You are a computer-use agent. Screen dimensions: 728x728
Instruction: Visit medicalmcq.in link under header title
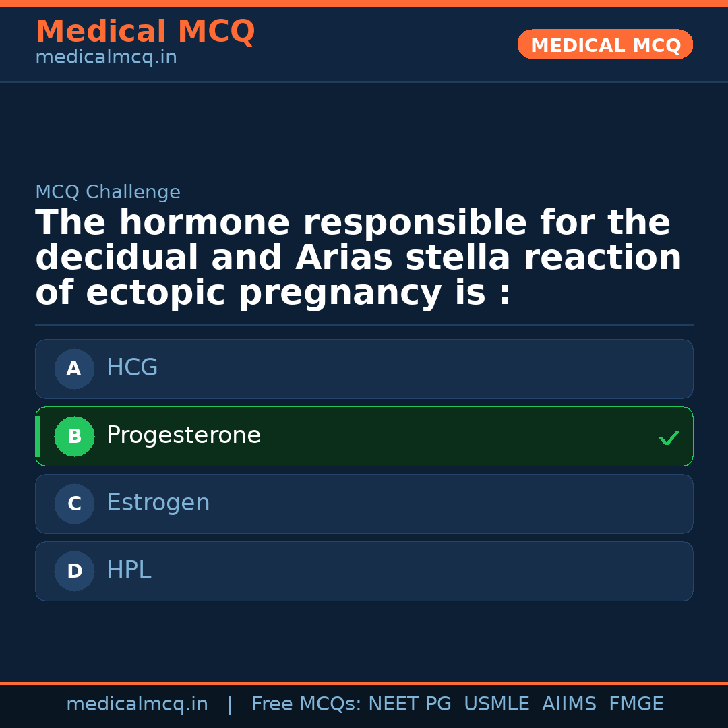pos(106,58)
